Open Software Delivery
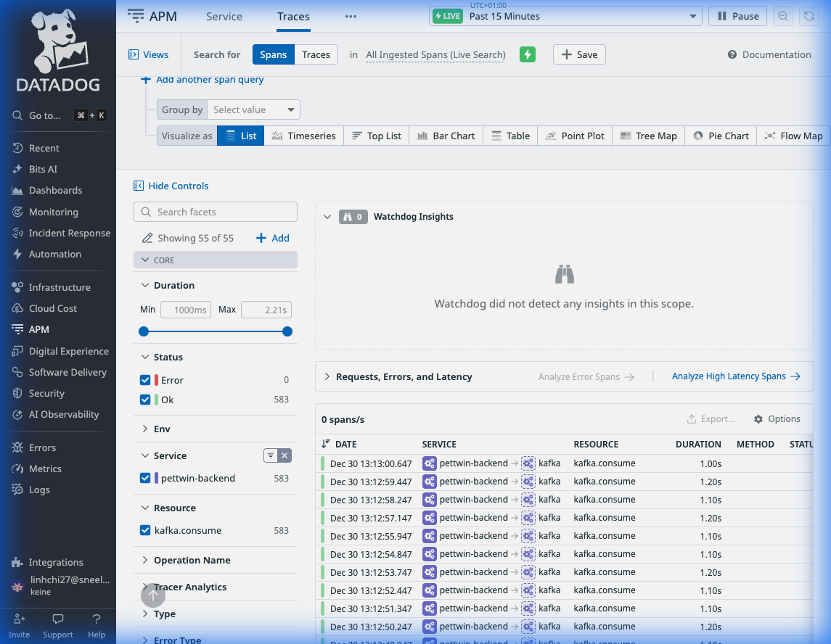 [67, 372]
